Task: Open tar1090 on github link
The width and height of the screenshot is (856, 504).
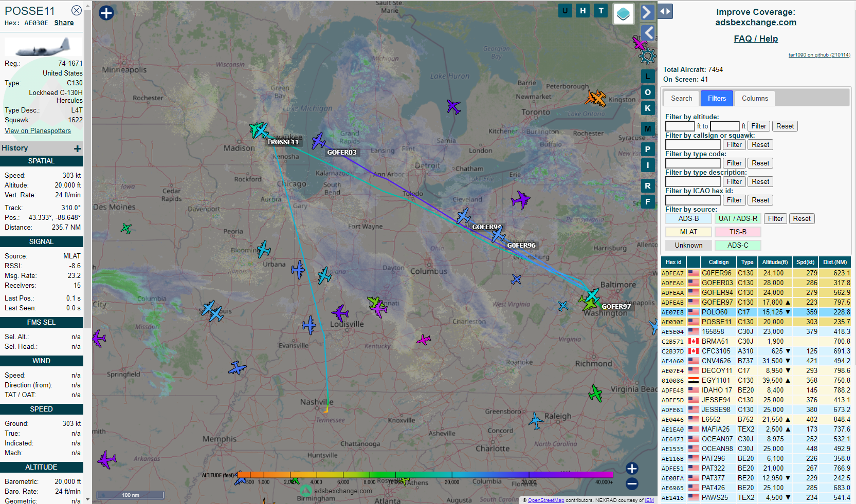Action: click(819, 55)
